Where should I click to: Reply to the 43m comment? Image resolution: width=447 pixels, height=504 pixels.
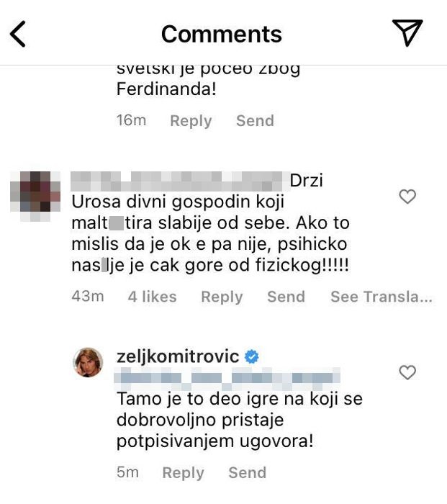pos(222,297)
